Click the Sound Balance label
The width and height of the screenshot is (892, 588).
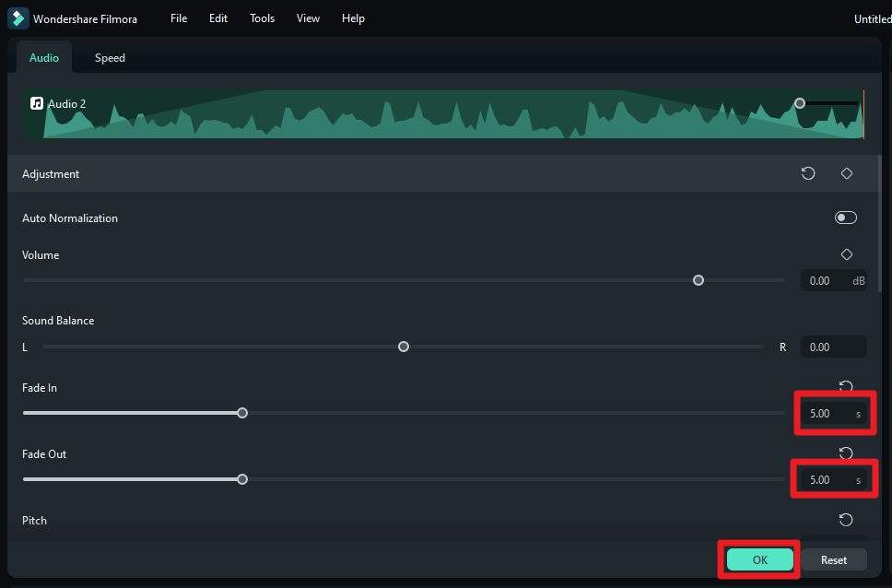58,321
